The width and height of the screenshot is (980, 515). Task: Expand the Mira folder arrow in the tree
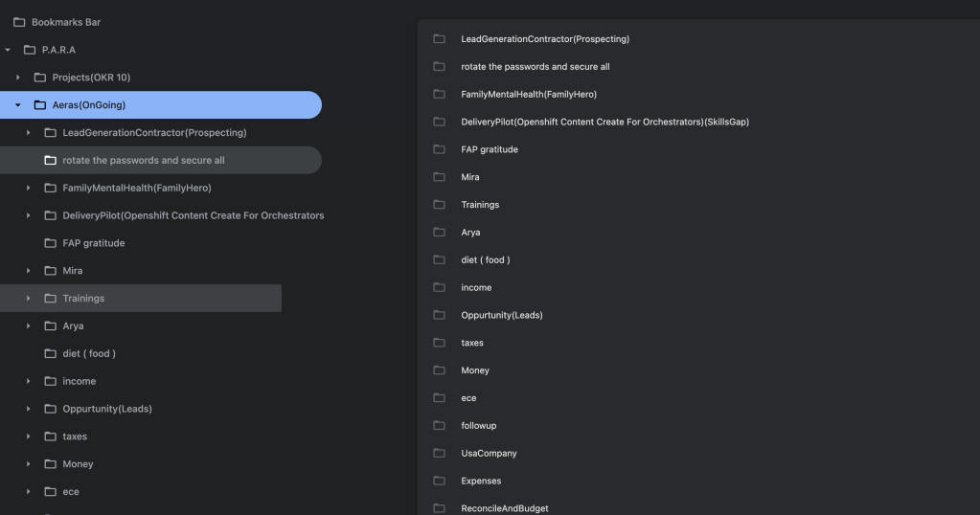[x=28, y=270]
